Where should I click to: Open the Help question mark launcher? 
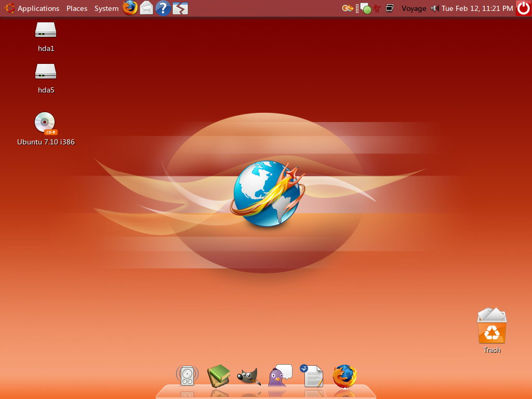click(x=163, y=8)
